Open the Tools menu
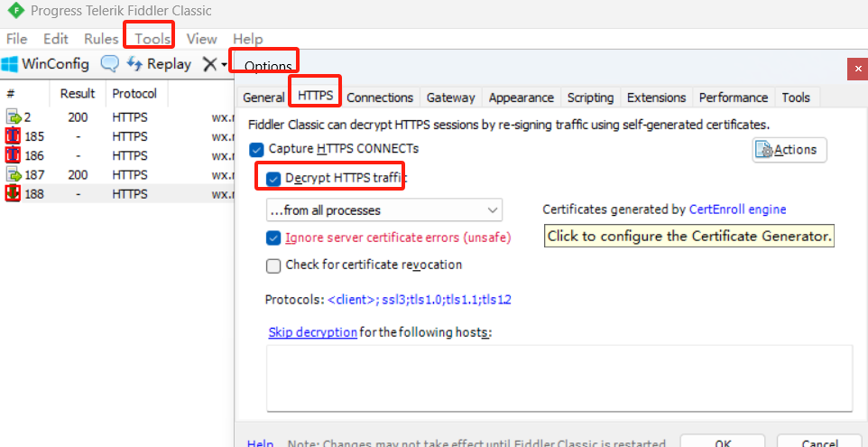Image resolution: width=868 pixels, height=447 pixels. (x=152, y=39)
